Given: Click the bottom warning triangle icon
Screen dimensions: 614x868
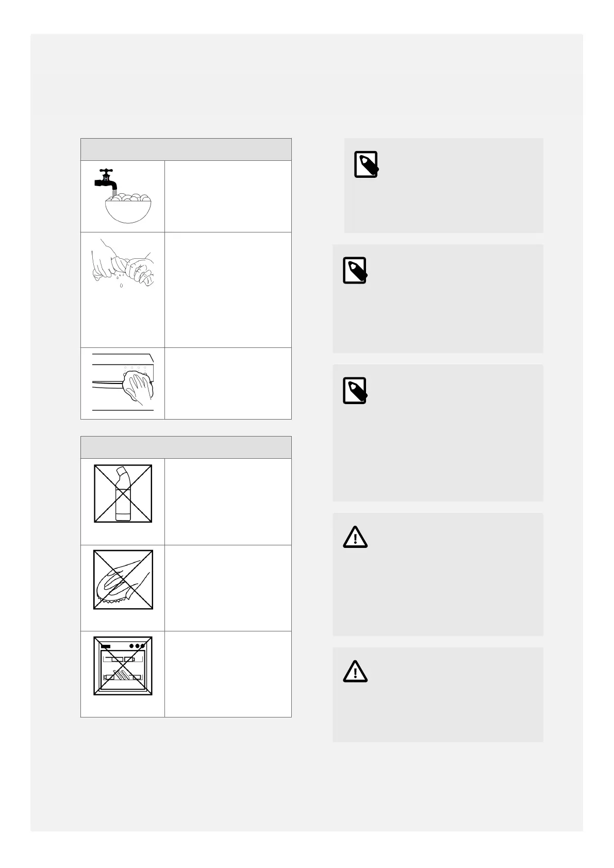Looking at the screenshot, I should point(355,672).
